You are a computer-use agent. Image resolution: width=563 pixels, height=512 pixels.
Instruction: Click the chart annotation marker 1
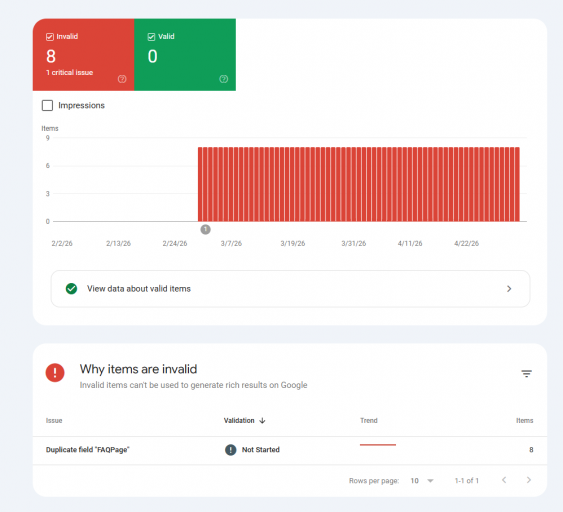point(205,229)
